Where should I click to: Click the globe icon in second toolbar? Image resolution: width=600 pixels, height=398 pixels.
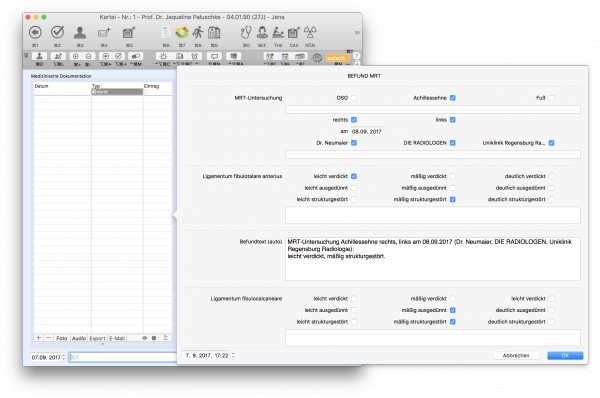[317, 58]
